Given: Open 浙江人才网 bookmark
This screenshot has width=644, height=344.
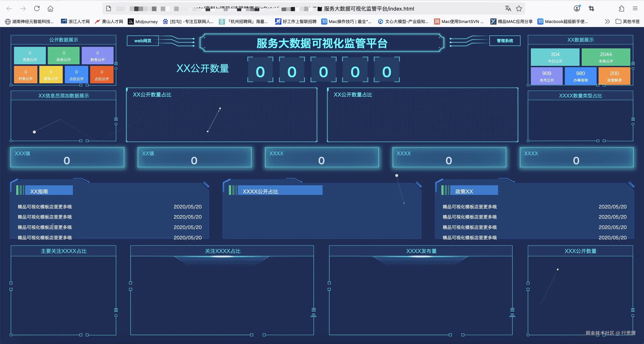Looking at the screenshot, I should [75, 21].
